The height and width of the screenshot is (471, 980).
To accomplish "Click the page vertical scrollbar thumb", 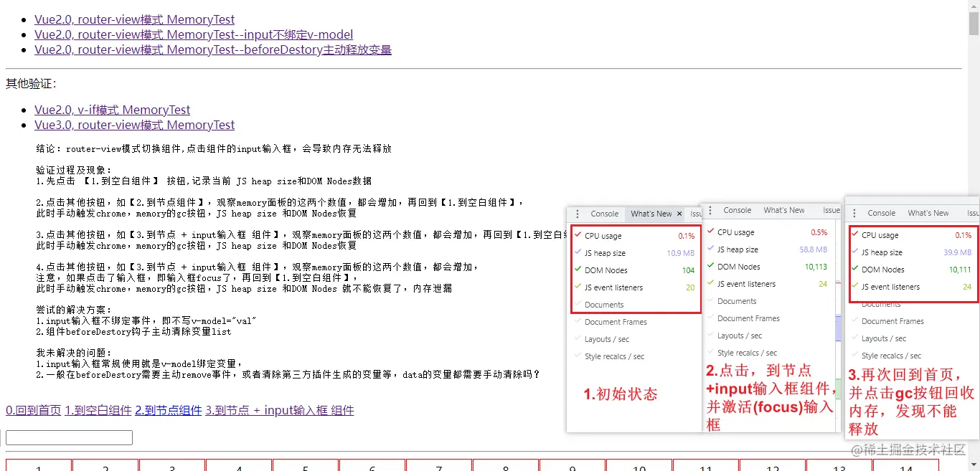I will (974, 23).
